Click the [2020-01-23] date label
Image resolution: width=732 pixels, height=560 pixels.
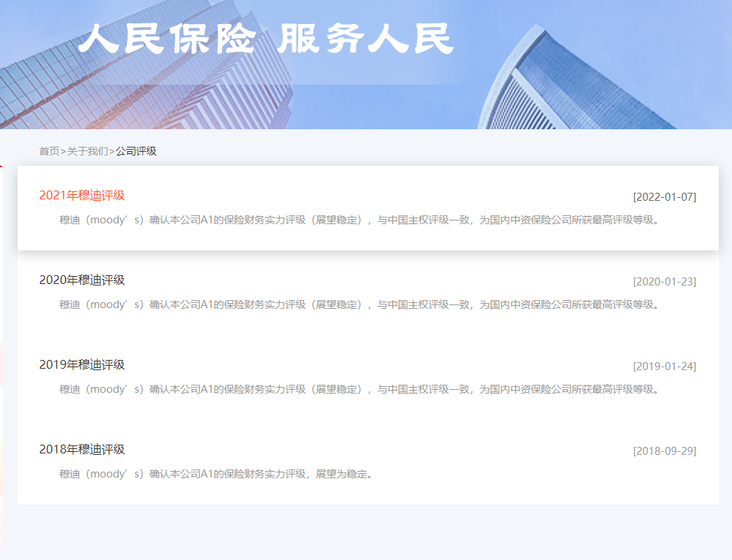point(666,281)
